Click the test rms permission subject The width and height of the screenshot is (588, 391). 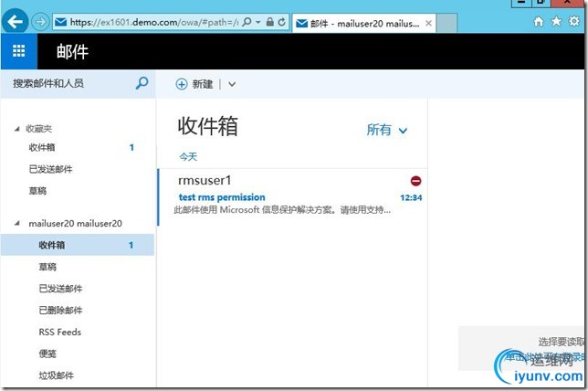coord(222,197)
